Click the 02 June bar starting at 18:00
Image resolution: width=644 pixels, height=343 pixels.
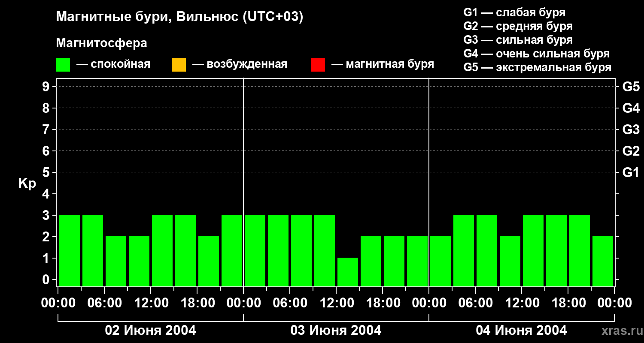[x=209, y=261]
